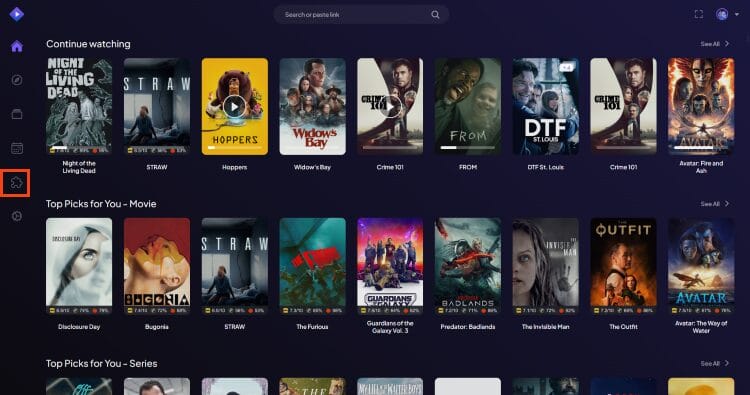Open Predator: Badlands poster
The width and height of the screenshot is (750, 395).
(x=468, y=266)
